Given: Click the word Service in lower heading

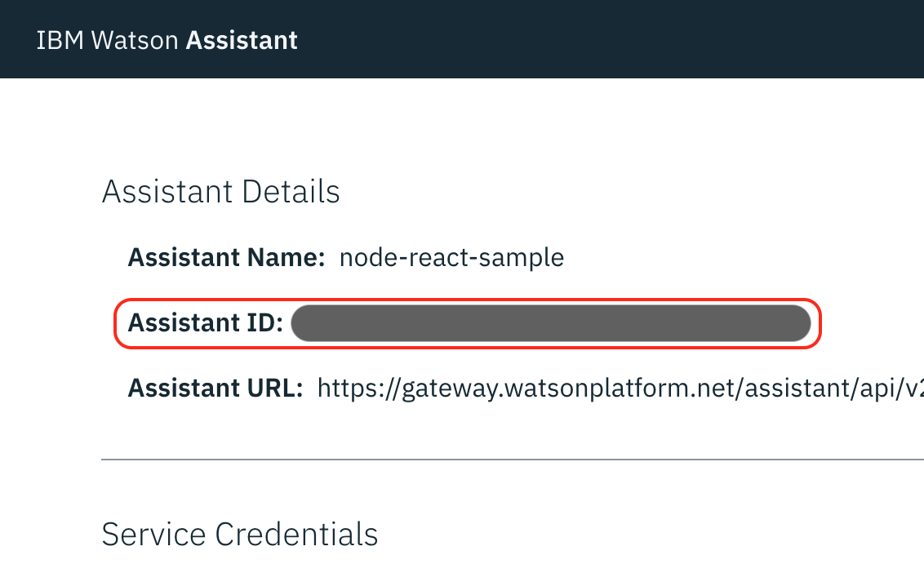Looking at the screenshot, I should tap(154, 534).
